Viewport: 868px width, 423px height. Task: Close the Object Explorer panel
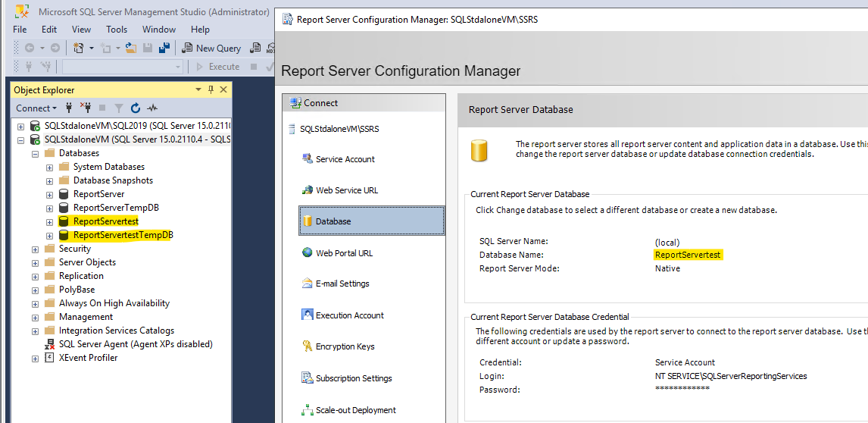(x=223, y=89)
